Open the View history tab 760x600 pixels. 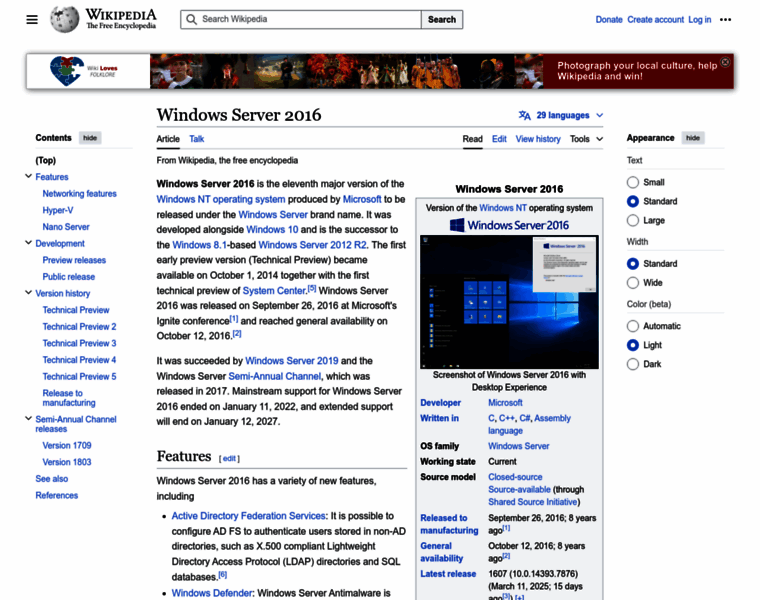[x=538, y=139]
